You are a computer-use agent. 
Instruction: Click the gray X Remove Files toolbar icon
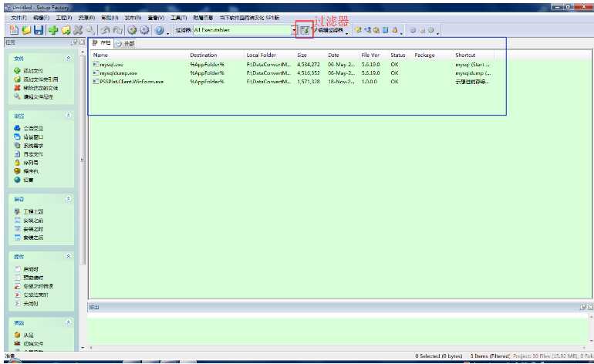[x=78, y=30]
